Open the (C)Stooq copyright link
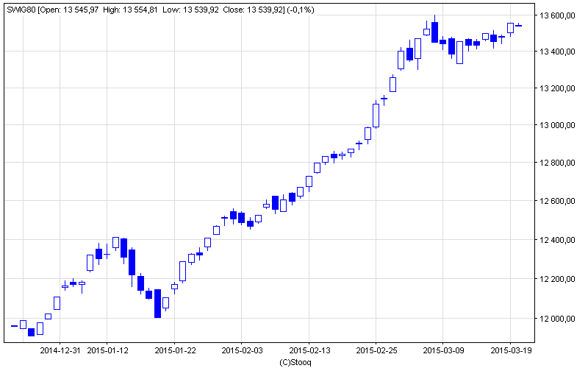588x368 pixels. (x=295, y=362)
